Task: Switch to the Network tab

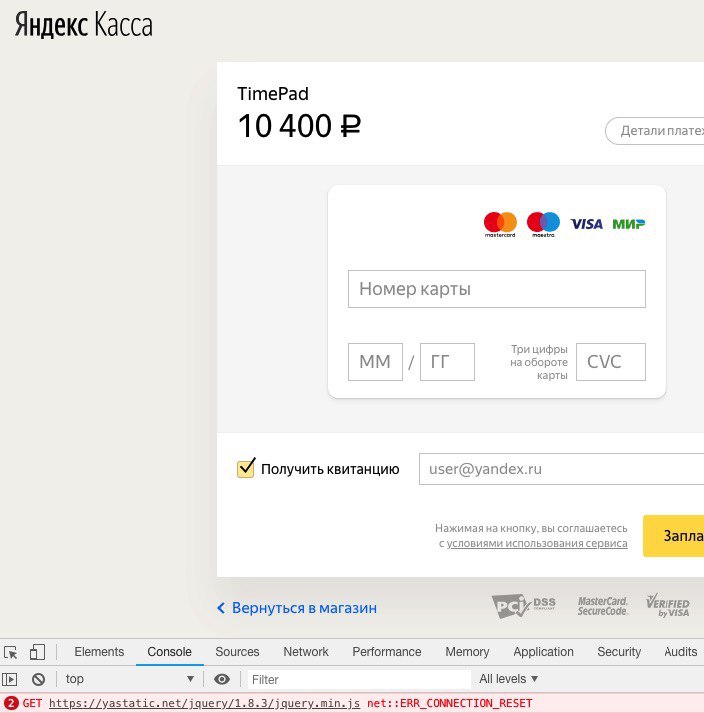Action: pyautogui.click(x=306, y=652)
